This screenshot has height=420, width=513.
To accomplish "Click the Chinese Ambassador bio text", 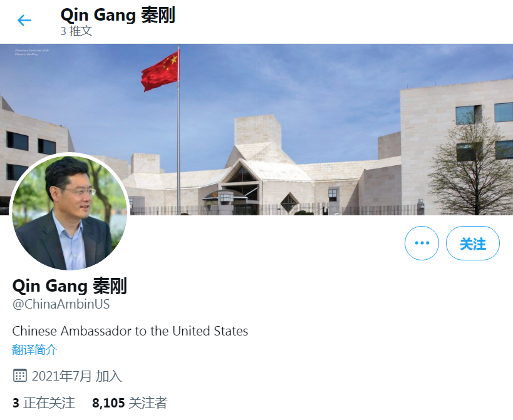I will pos(130,330).
